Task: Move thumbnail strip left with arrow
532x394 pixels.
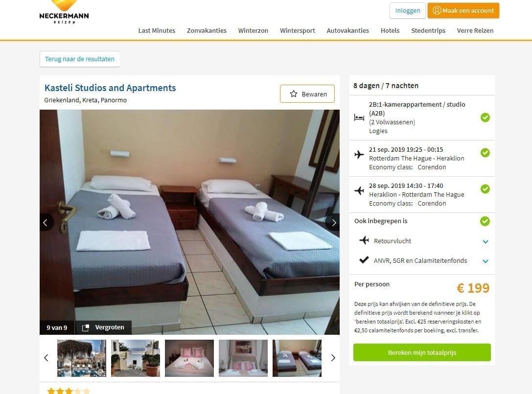Action: [46, 358]
